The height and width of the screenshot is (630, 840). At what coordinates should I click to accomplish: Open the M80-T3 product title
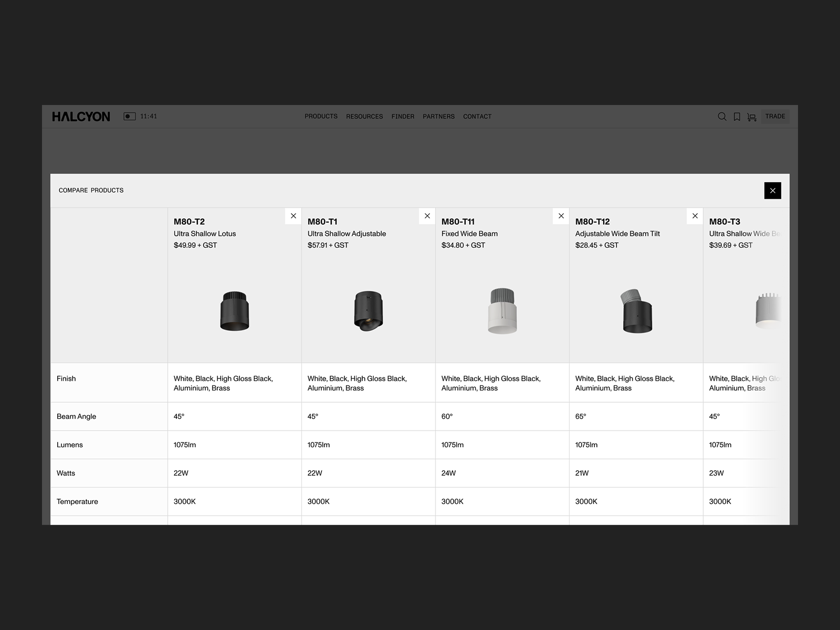click(724, 222)
